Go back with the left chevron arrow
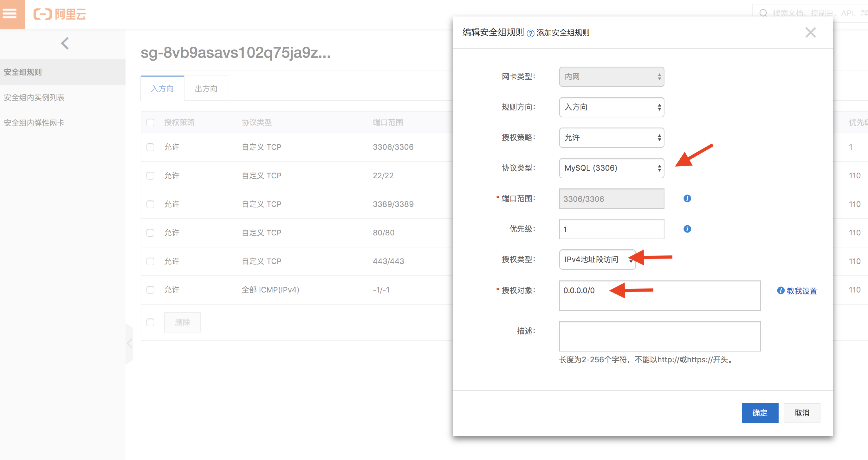This screenshot has height=460, width=868. click(65, 43)
